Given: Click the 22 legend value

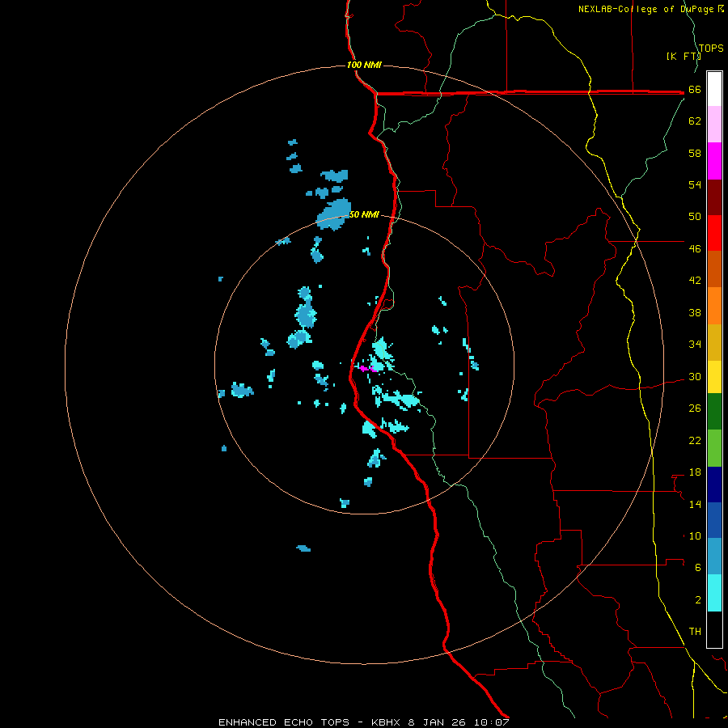Looking at the screenshot, I should pos(695,440).
